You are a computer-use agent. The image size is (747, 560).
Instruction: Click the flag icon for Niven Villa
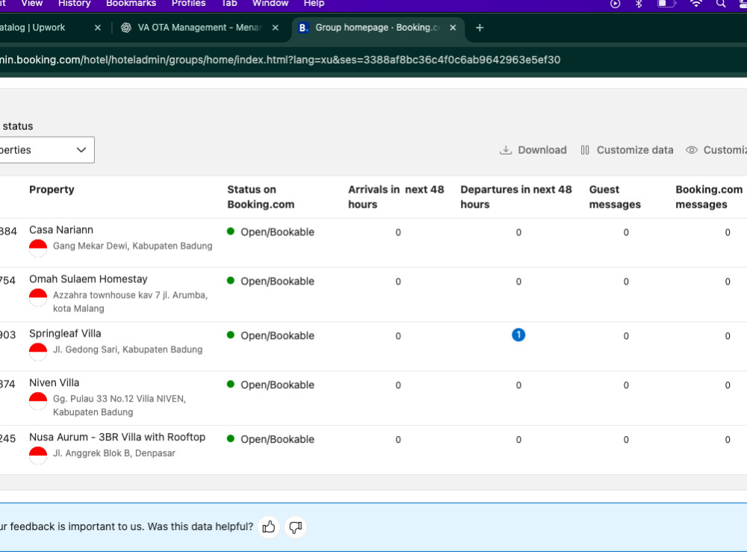(x=38, y=400)
